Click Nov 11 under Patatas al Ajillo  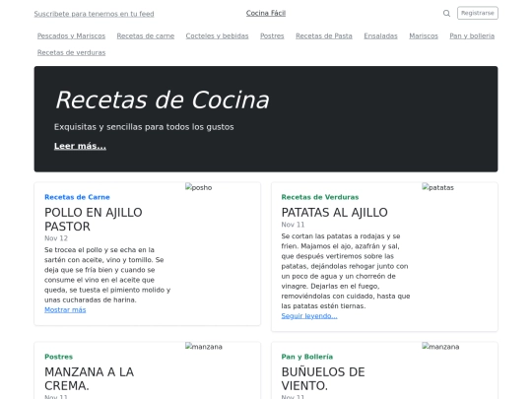(293, 225)
